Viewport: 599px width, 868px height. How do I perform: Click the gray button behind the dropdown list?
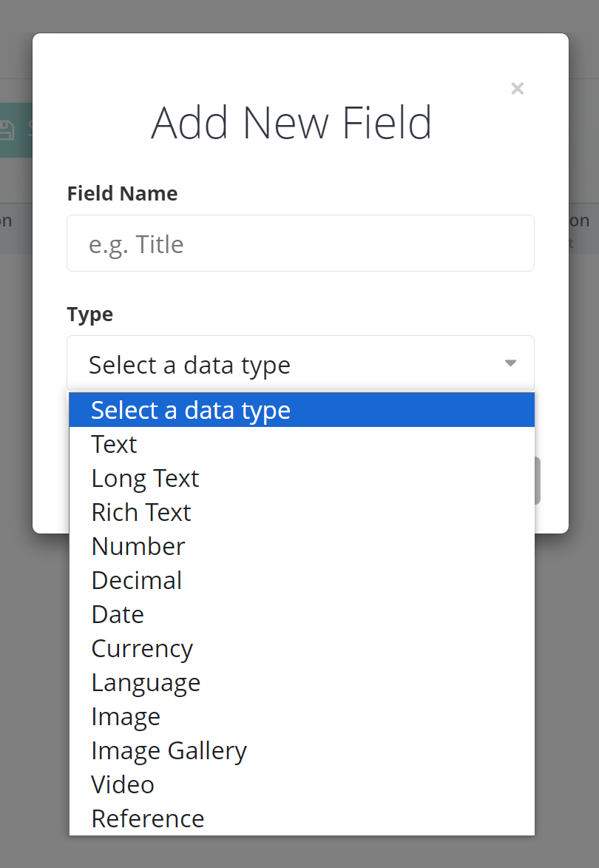point(538,481)
